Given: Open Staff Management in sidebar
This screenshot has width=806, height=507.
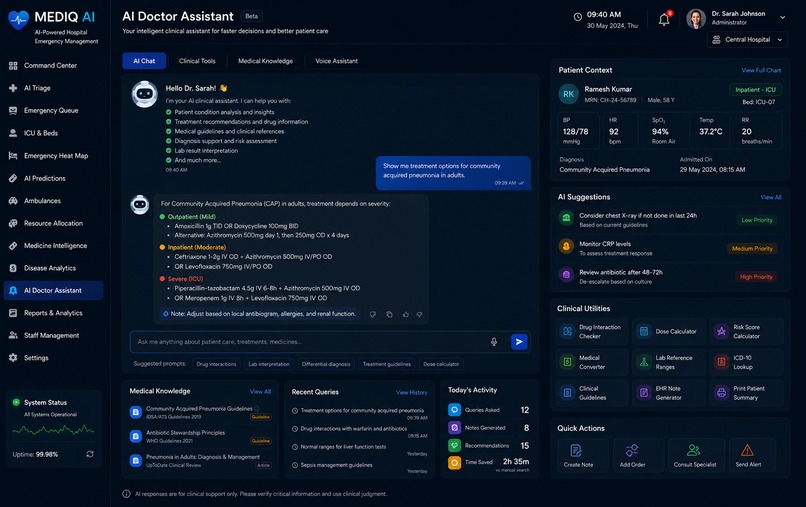Looking at the screenshot, I should 53,335.
